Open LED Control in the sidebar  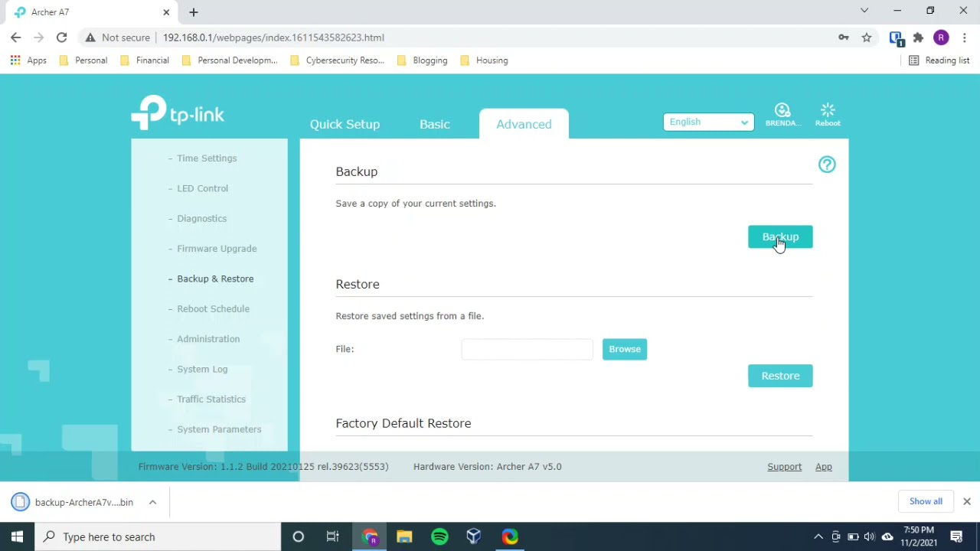coord(202,188)
